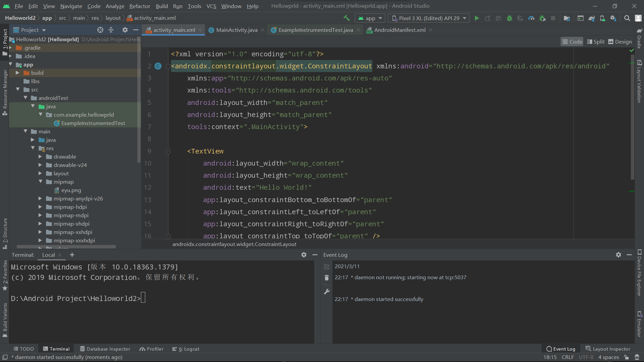Open the Refactor menu
This screenshot has height=362, width=644.
[x=140, y=6]
